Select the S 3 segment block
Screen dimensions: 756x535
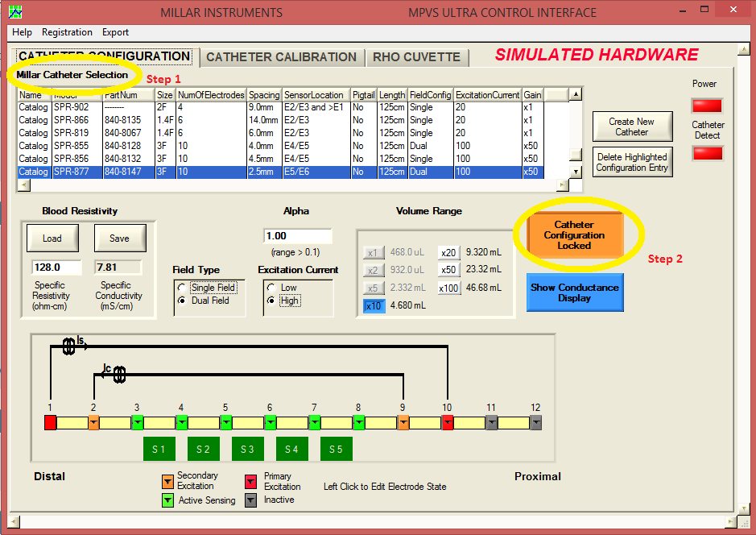[248, 449]
